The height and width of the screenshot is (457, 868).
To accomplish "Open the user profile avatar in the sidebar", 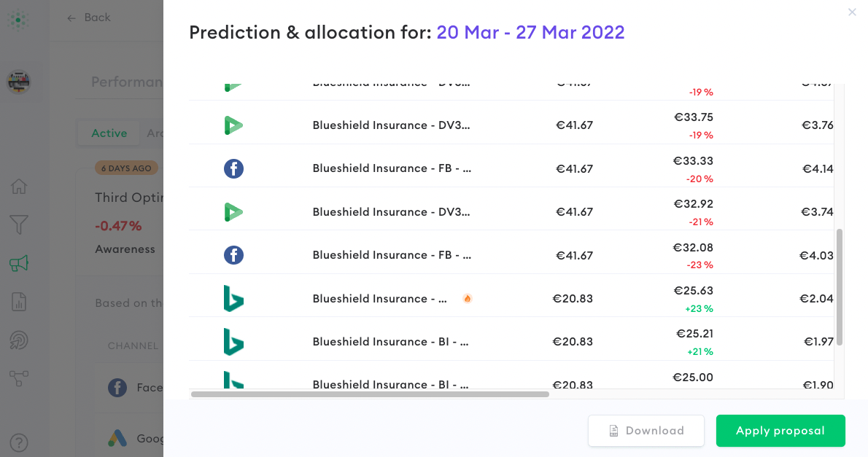I will point(18,82).
